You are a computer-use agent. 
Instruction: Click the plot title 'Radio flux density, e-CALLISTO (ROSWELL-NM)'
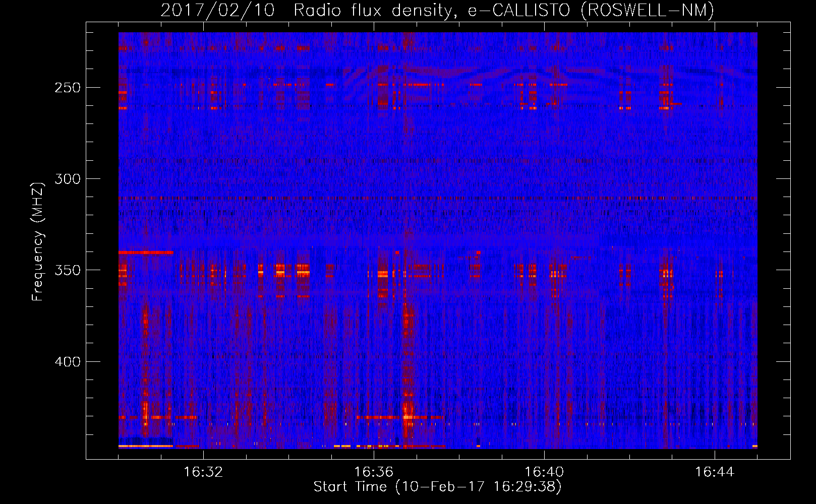504,10
